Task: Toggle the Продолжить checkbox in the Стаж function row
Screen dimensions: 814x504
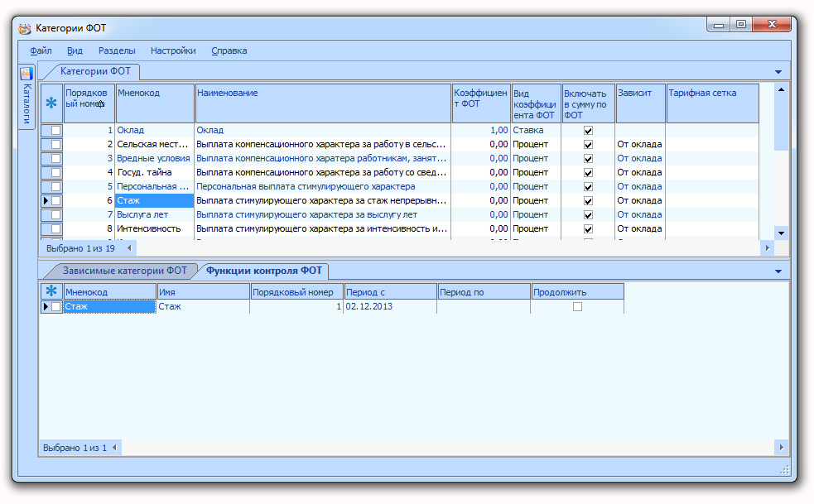Action: (577, 307)
